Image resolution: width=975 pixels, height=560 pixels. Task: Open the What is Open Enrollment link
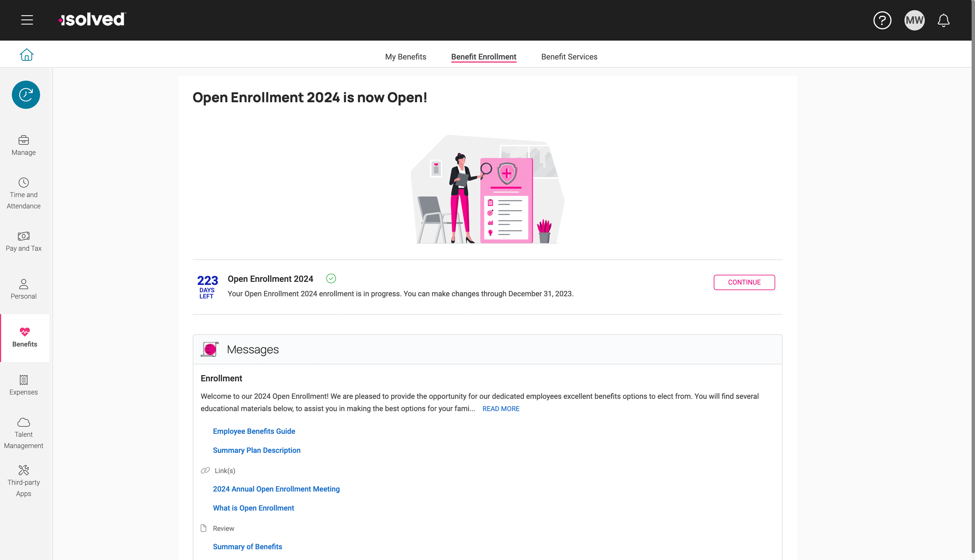(x=254, y=508)
